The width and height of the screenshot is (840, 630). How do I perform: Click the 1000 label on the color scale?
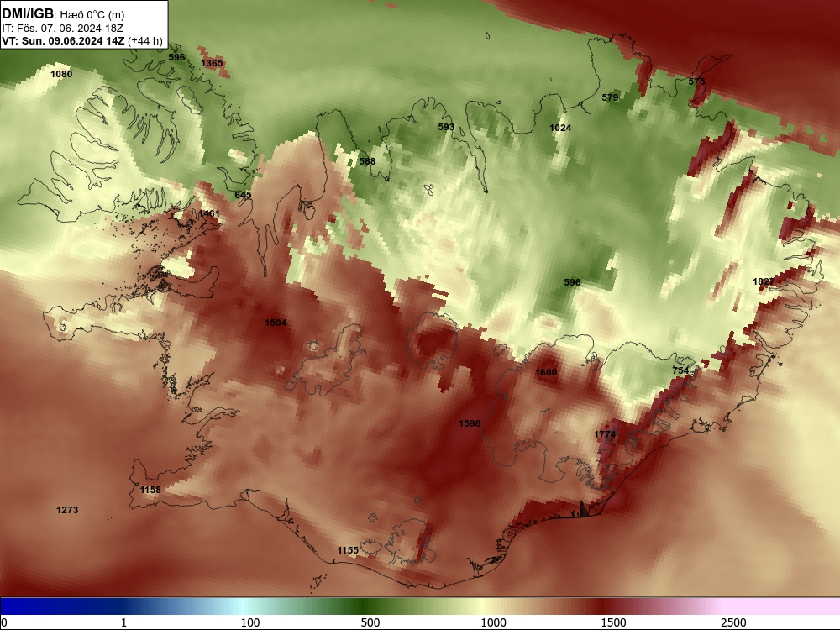point(493,622)
